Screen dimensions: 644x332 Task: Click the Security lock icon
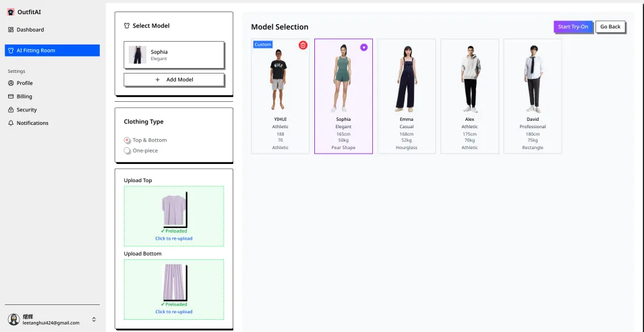pyautogui.click(x=11, y=110)
